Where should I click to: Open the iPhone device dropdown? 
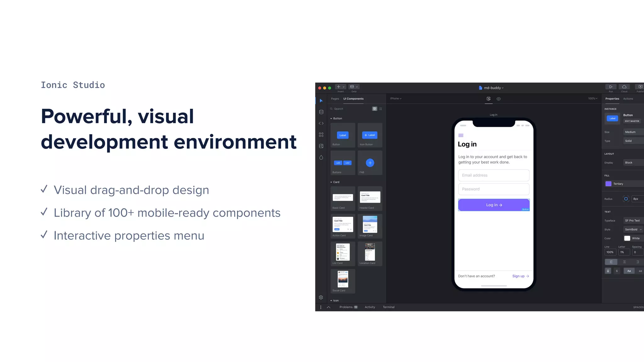click(396, 98)
